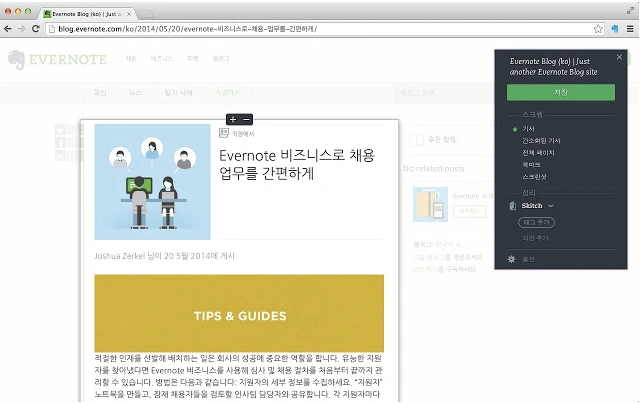Image resolution: width=641 pixels, height=404 pixels.
Task: Switch to the 팁과 사례 blog tab
Action: pyautogui.click(x=178, y=93)
